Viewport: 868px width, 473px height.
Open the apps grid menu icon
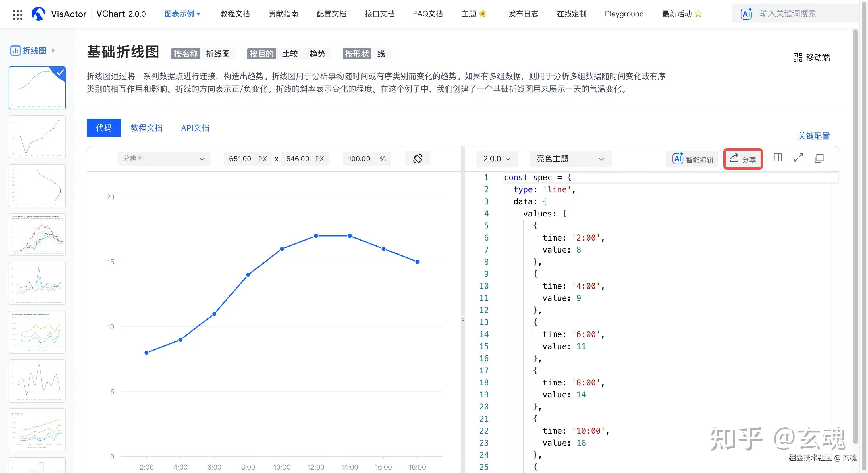click(x=18, y=14)
